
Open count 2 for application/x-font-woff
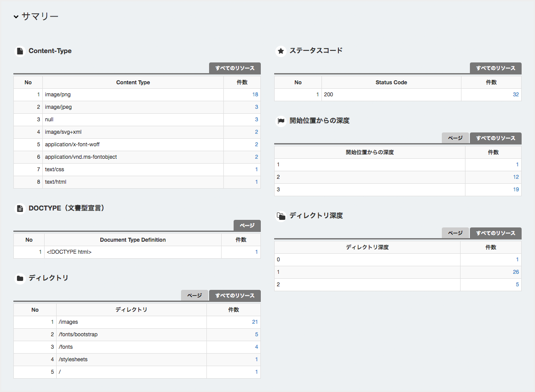click(256, 144)
